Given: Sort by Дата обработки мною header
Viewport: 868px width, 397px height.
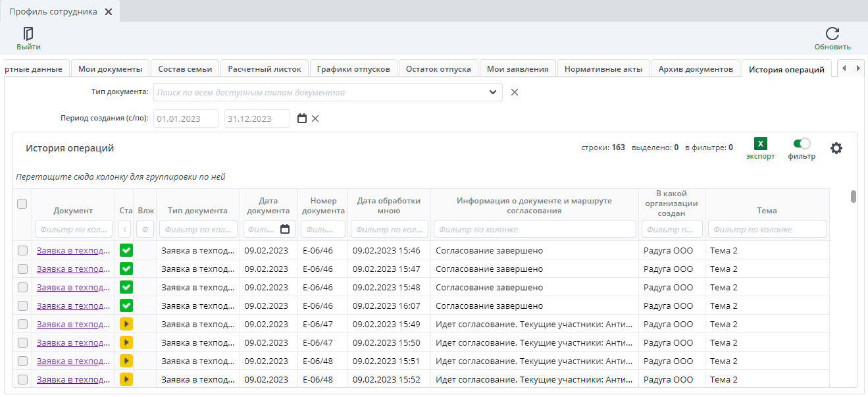Looking at the screenshot, I should 388,205.
